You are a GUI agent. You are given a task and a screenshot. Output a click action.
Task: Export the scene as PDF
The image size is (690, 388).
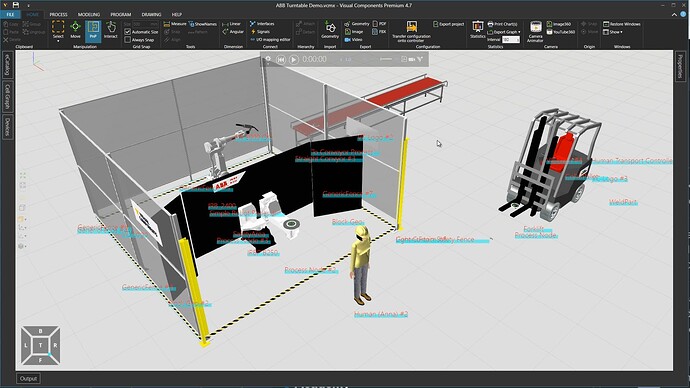pos(379,24)
